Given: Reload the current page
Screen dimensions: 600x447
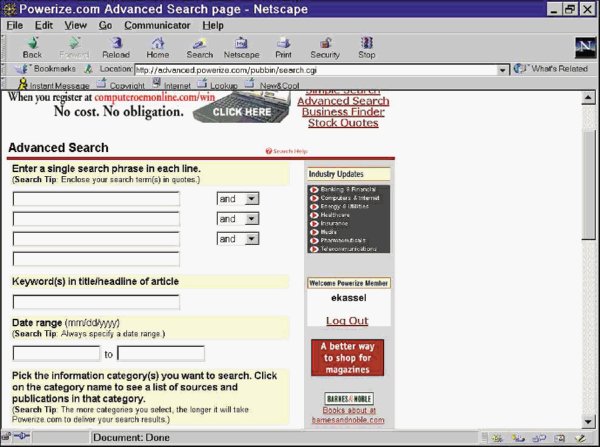Looking at the screenshot, I should pyautogui.click(x=116, y=48).
